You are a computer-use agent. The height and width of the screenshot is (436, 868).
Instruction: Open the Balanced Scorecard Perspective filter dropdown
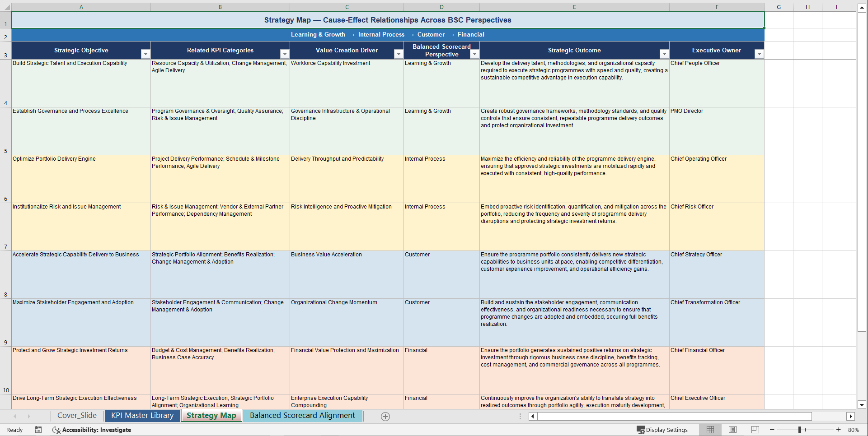[x=474, y=54]
